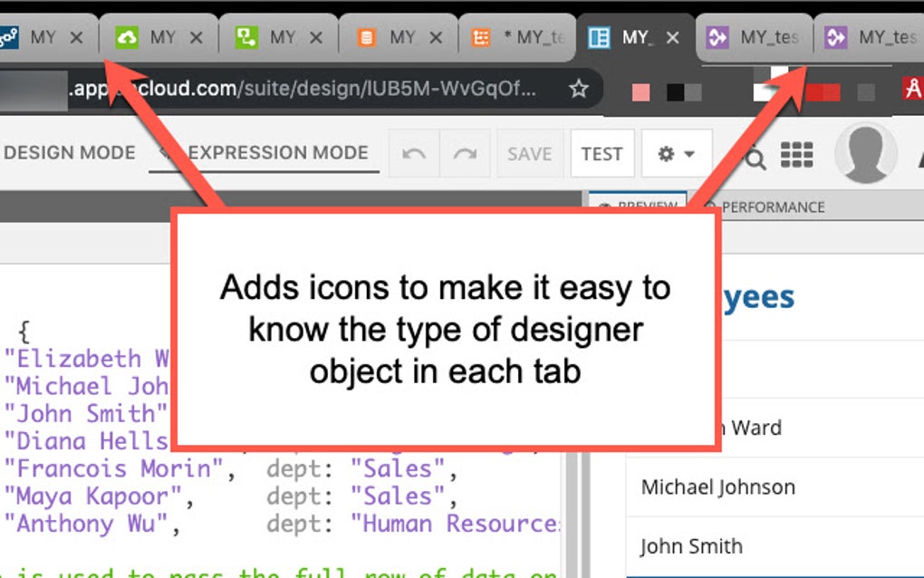Select the John Smith list entry
This screenshot has width=924, height=578.
[692, 546]
